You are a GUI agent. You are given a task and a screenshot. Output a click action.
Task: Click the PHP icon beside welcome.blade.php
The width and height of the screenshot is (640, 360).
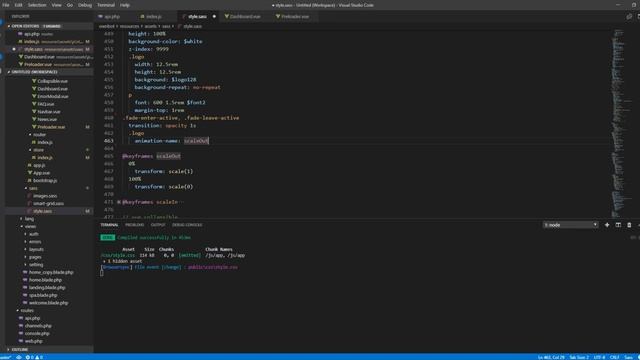tap(25, 303)
